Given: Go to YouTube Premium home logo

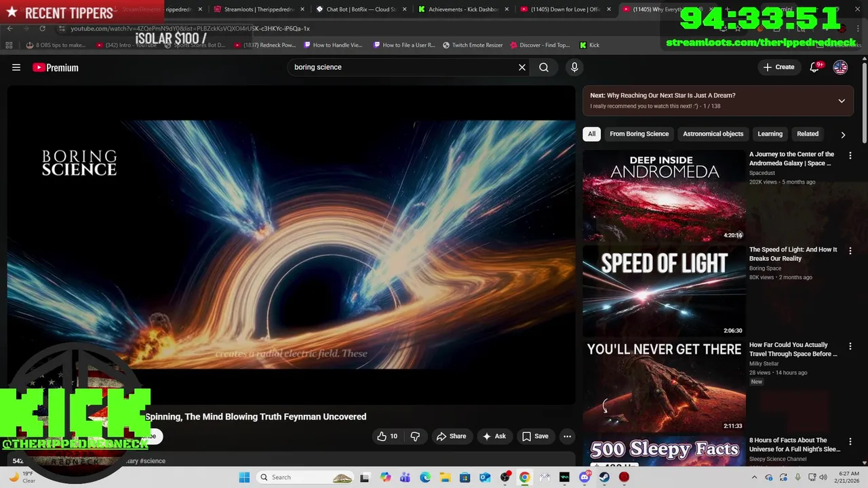Looking at the screenshot, I should (56, 67).
